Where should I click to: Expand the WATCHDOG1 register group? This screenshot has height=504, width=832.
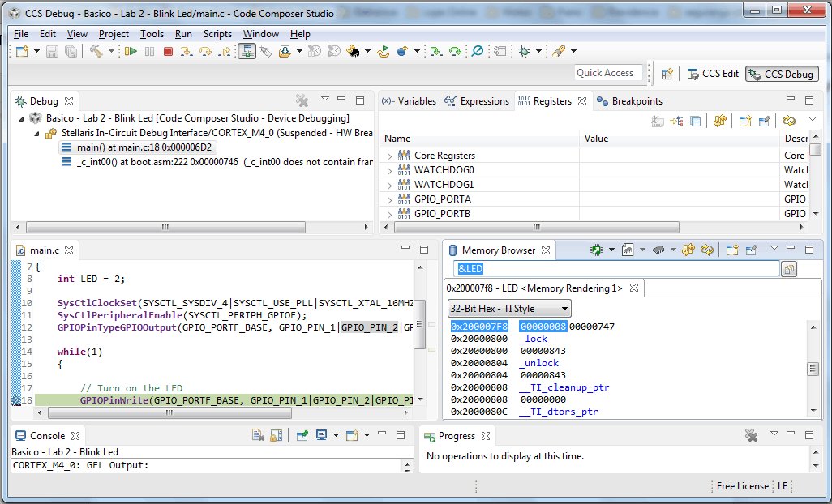(x=389, y=186)
